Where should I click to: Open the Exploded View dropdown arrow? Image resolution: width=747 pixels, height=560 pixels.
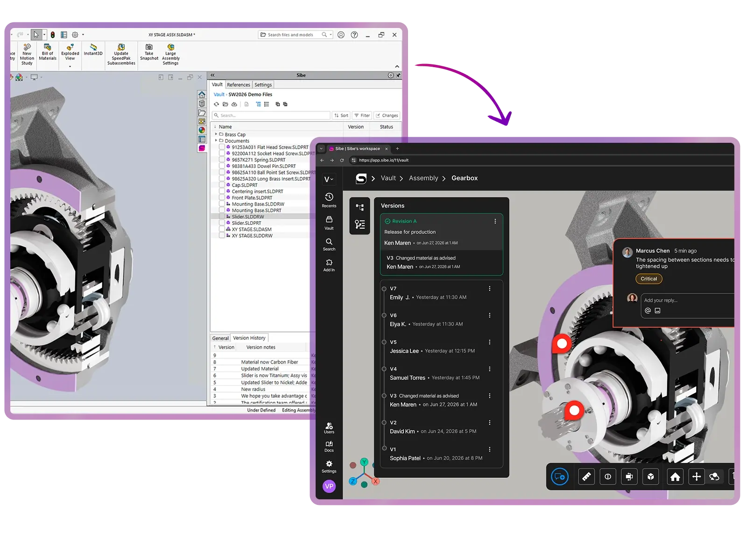[x=70, y=66]
